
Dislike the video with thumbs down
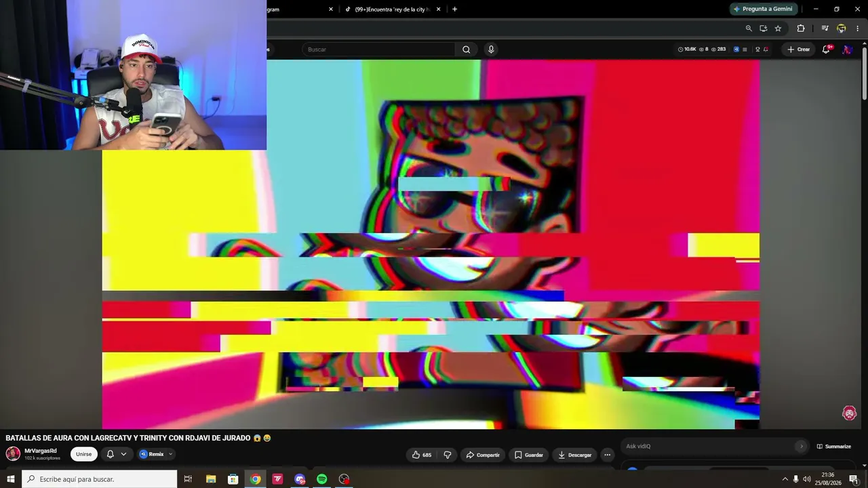pyautogui.click(x=447, y=455)
